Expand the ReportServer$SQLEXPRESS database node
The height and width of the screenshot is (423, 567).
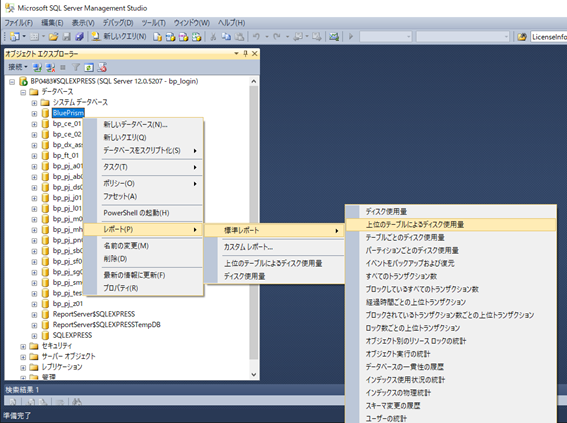point(34,315)
